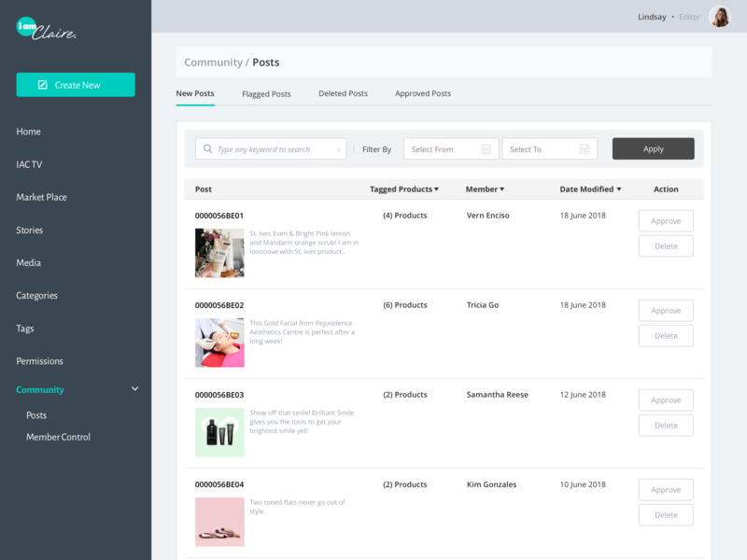
Task: Open the Member column sort dropdown
Action: 503,189
